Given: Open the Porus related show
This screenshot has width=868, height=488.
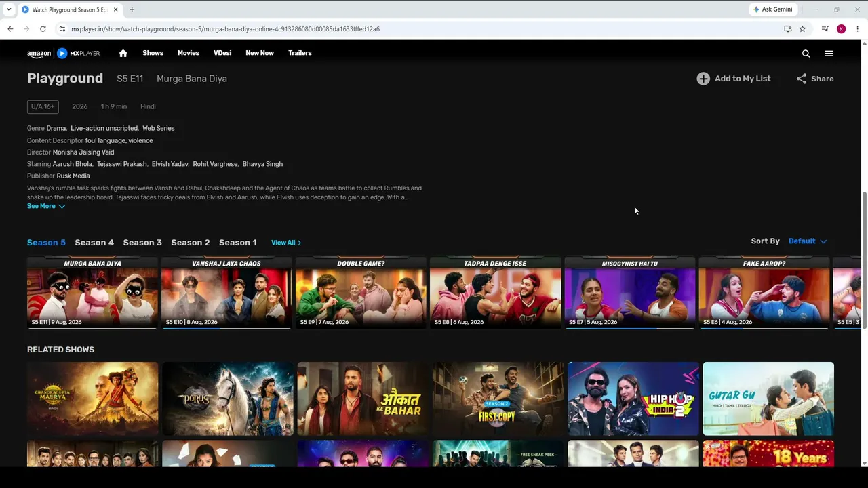Looking at the screenshot, I should 228,399.
